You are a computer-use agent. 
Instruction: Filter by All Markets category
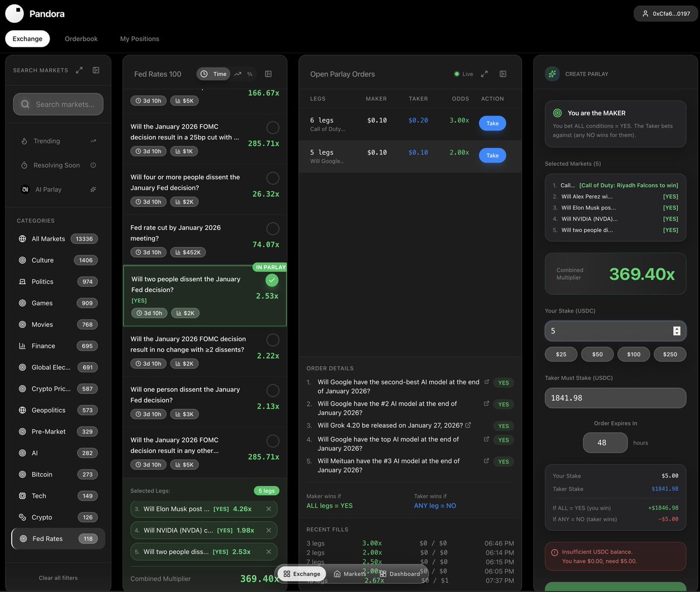click(58, 239)
